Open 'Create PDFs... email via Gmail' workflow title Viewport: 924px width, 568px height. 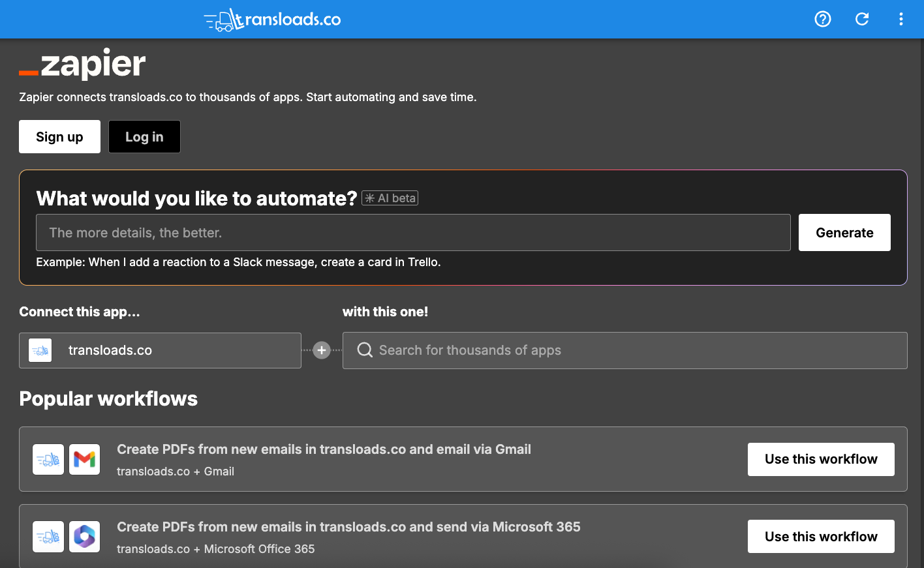324,449
